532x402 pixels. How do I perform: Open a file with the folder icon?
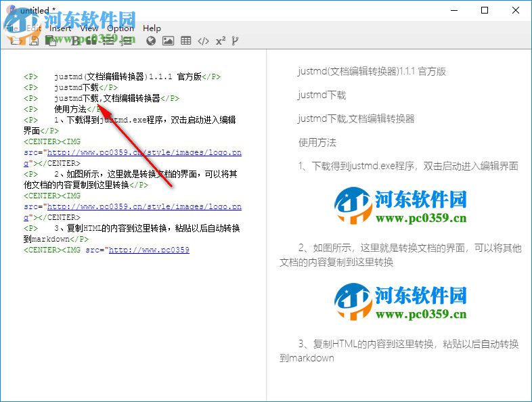16,41
